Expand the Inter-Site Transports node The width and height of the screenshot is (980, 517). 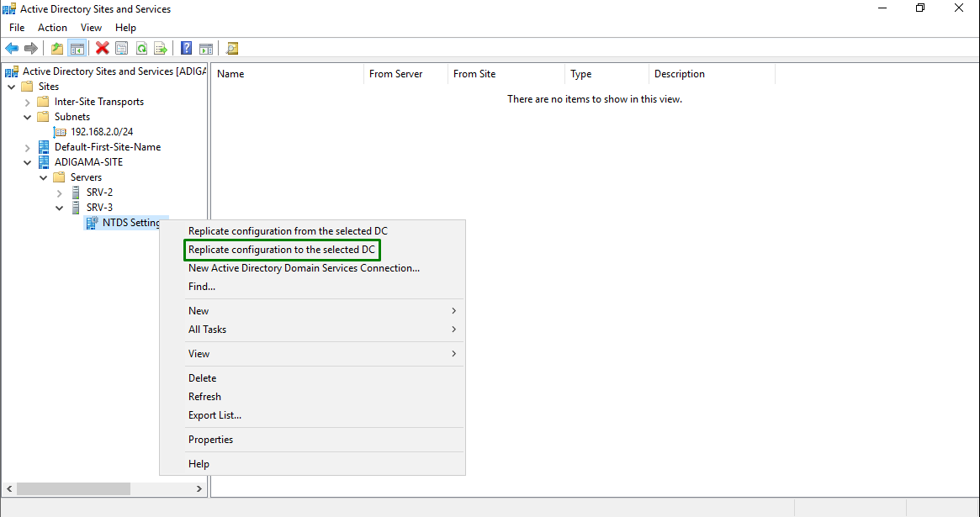tap(28, 102)
